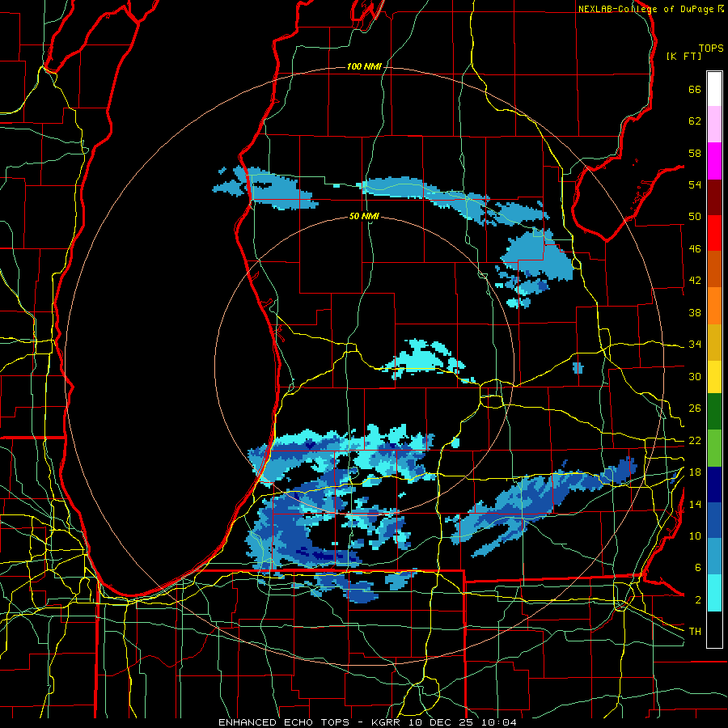This screenshot has width=728, height=728.
Task: Click the '34' legend value
Action: click(695, 345)
